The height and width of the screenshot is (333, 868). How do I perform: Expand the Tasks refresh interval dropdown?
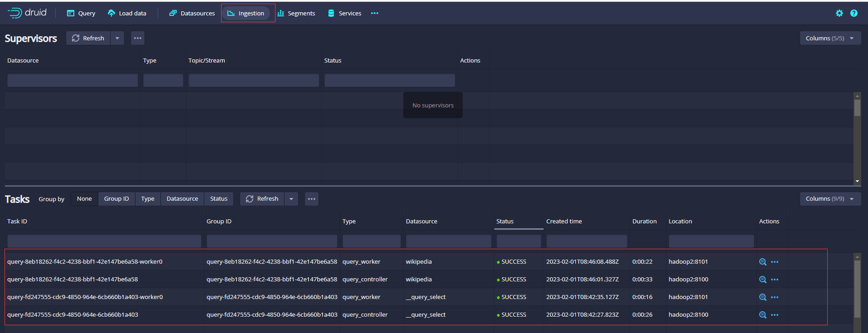[x=291, y=198]
